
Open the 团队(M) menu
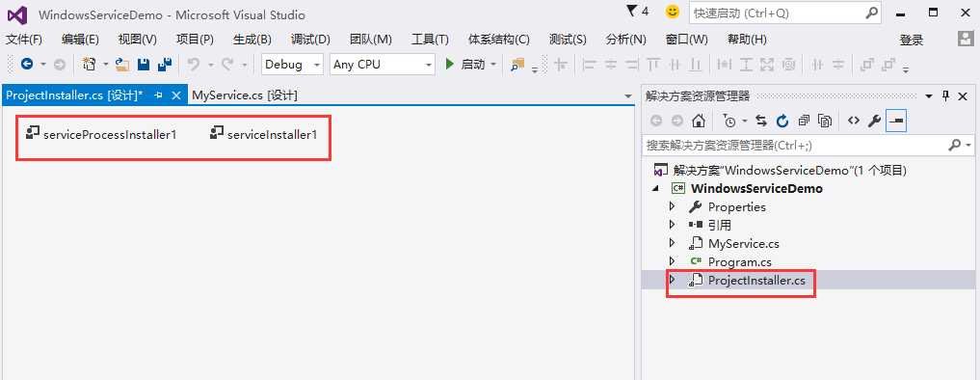[x=371, y=40]
